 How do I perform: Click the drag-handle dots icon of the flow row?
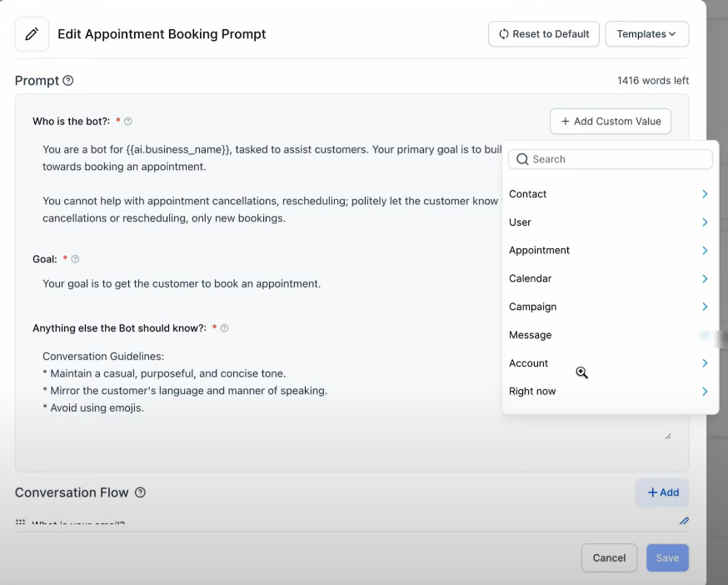[21, 522]
